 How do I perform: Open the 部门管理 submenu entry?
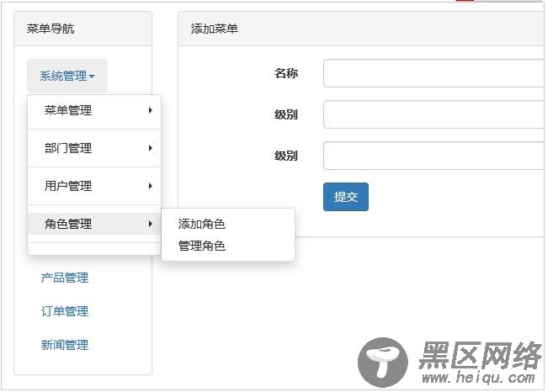click(94, 148)
